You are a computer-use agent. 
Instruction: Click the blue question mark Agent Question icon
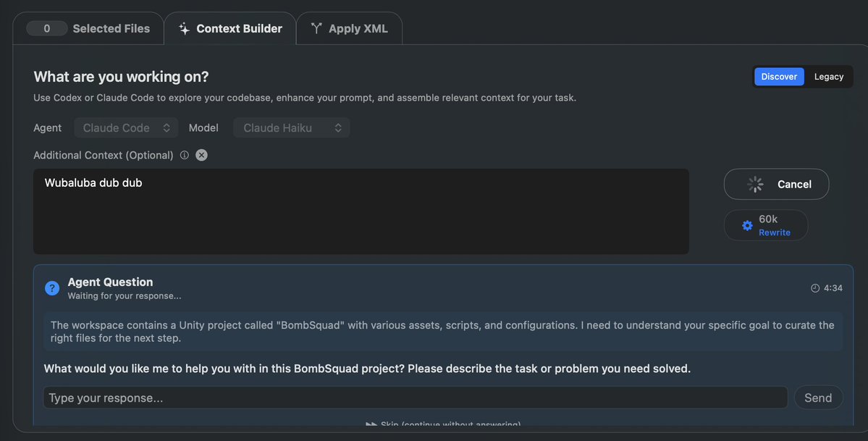(52, 288)
